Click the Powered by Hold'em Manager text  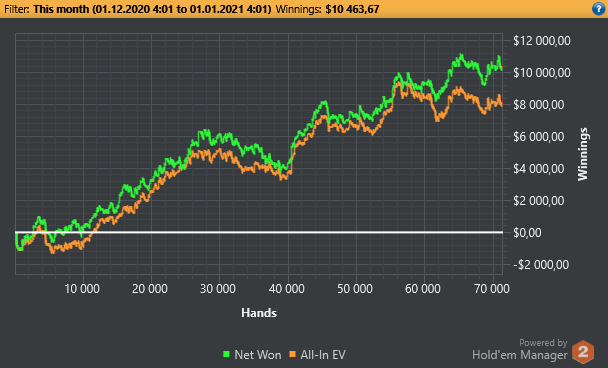[x=520, y=349]
